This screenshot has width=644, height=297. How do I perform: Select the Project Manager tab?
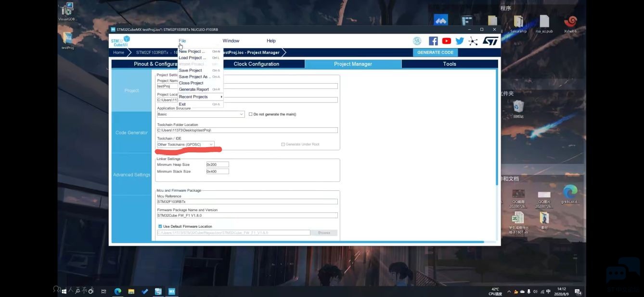point(353,64)
